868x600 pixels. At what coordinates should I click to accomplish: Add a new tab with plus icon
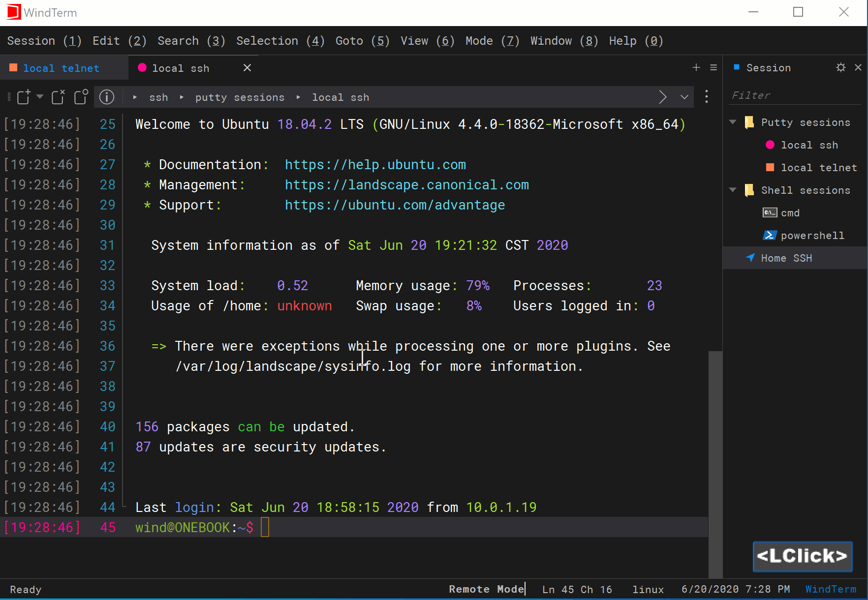click(696, 67)
